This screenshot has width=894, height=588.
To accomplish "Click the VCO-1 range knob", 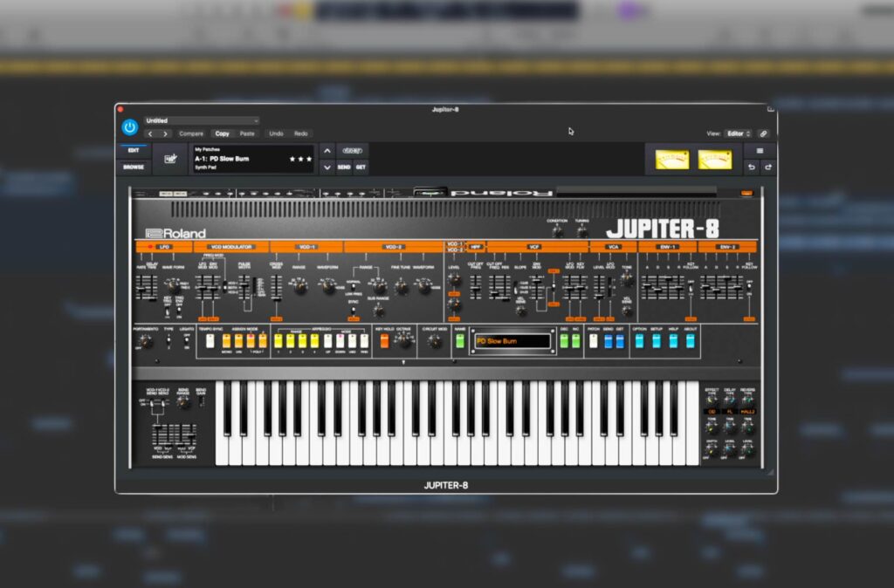I will [x=300, y=287].
